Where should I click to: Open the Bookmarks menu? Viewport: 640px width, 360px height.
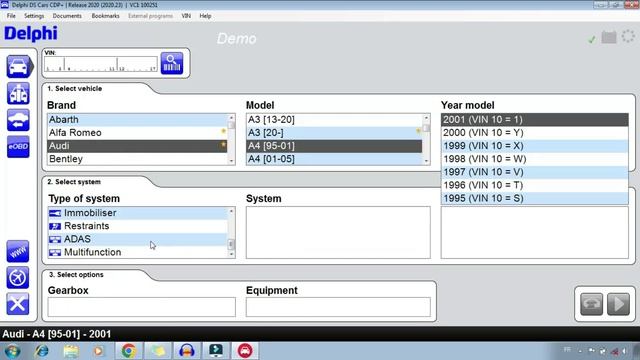click(x=105, y=16)
